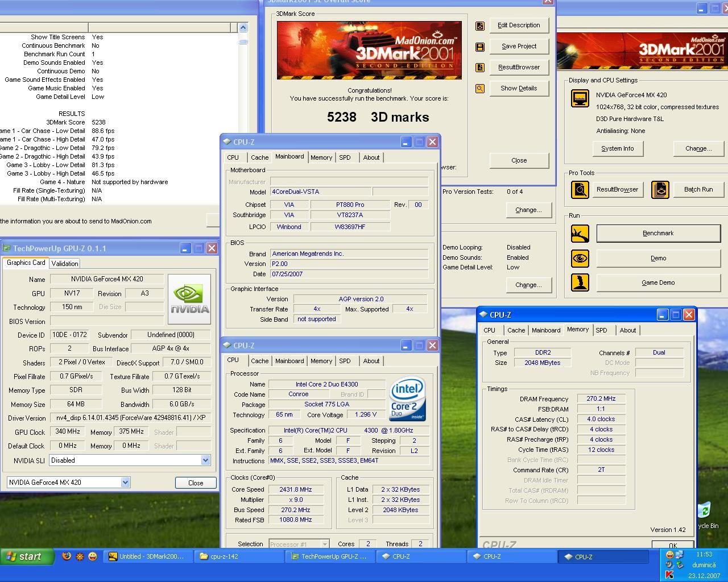The width and height of the screenshot is (728, 582).
Task: Close the 3DMark score dialog with Close button
Action: tap(519, 160)
